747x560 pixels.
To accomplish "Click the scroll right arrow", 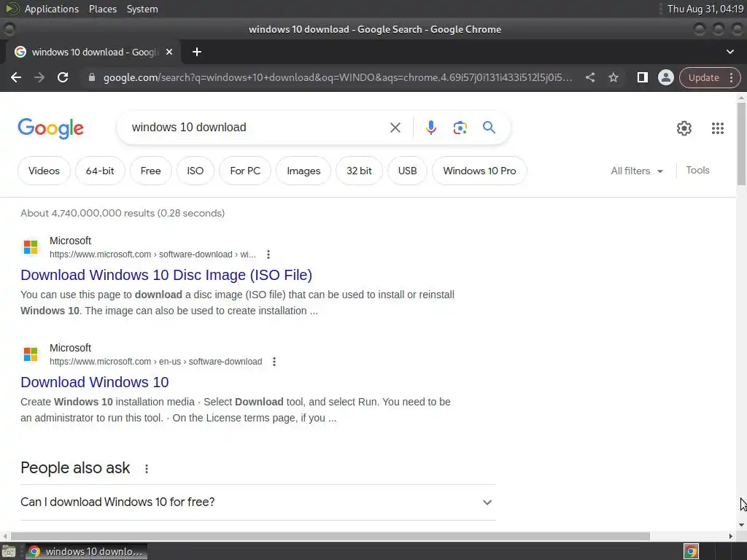I will click(x=731, y=536).
